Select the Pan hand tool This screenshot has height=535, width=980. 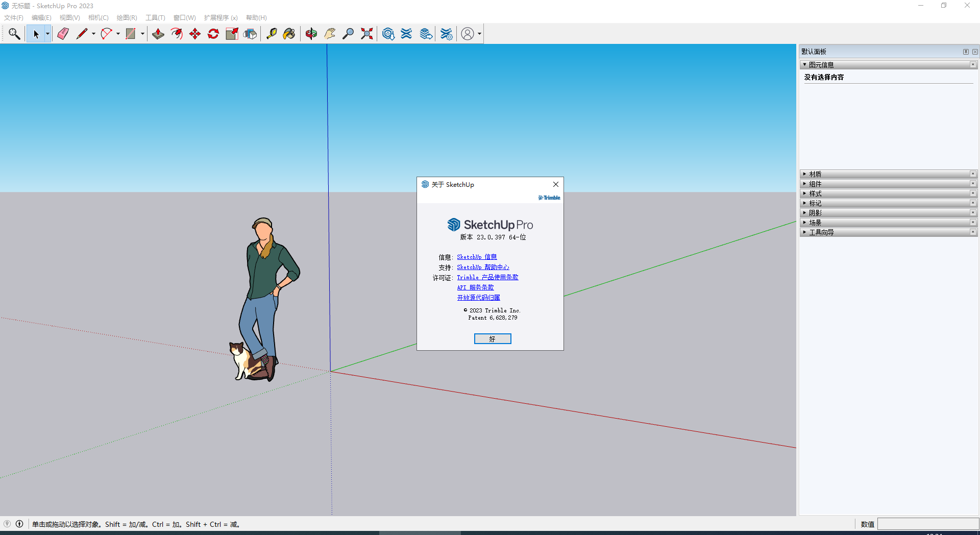point(330,34)
